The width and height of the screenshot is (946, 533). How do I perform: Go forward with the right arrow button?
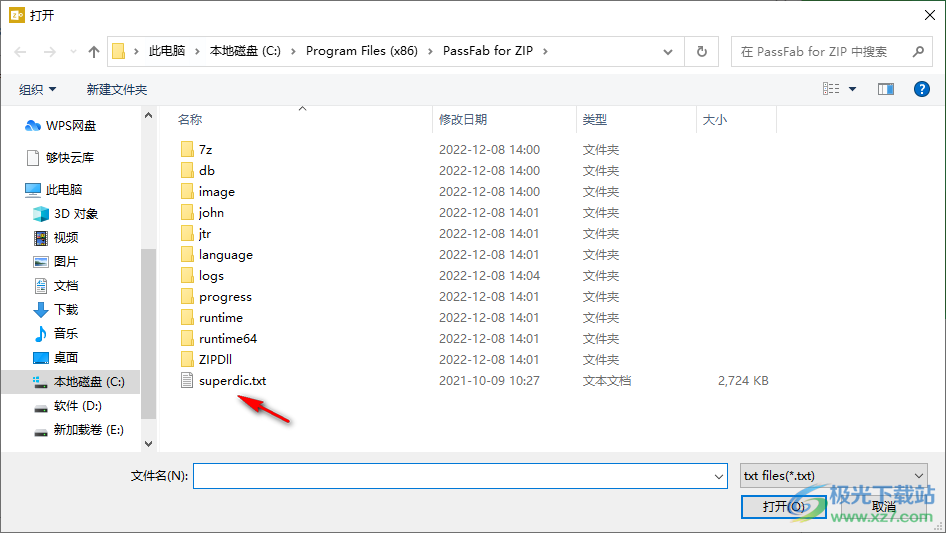coord(49,52)
